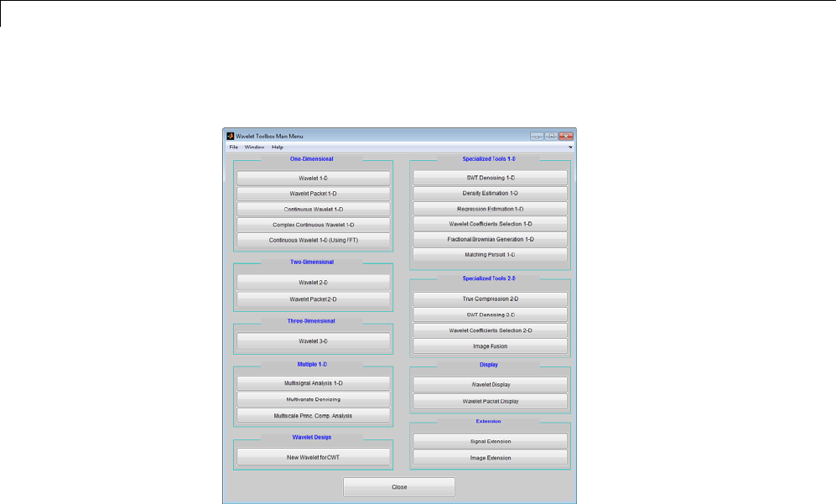Launch Image Extension
Screen dimensions: 836x504
click(x=491, y=458)
